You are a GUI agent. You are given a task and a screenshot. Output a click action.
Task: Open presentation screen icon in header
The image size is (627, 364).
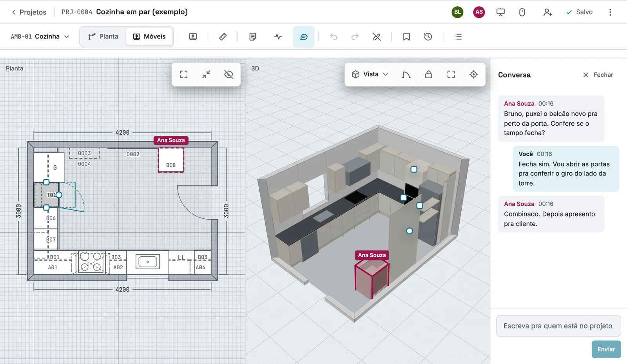click(500, 12)
